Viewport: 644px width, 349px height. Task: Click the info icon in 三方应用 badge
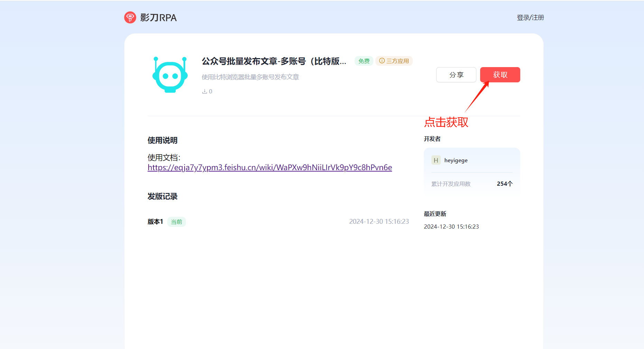pos(382,61)
